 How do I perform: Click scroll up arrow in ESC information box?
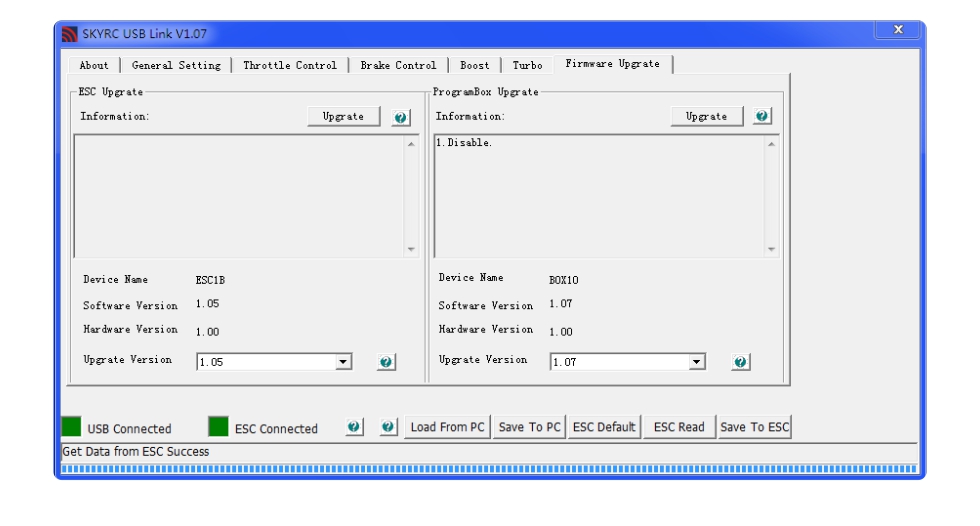411,144
